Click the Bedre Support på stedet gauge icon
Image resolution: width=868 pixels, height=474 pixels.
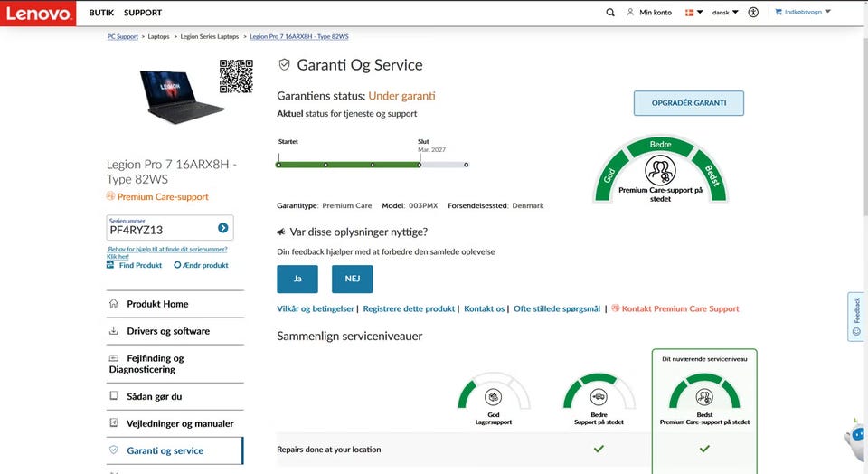pos(599,397)
